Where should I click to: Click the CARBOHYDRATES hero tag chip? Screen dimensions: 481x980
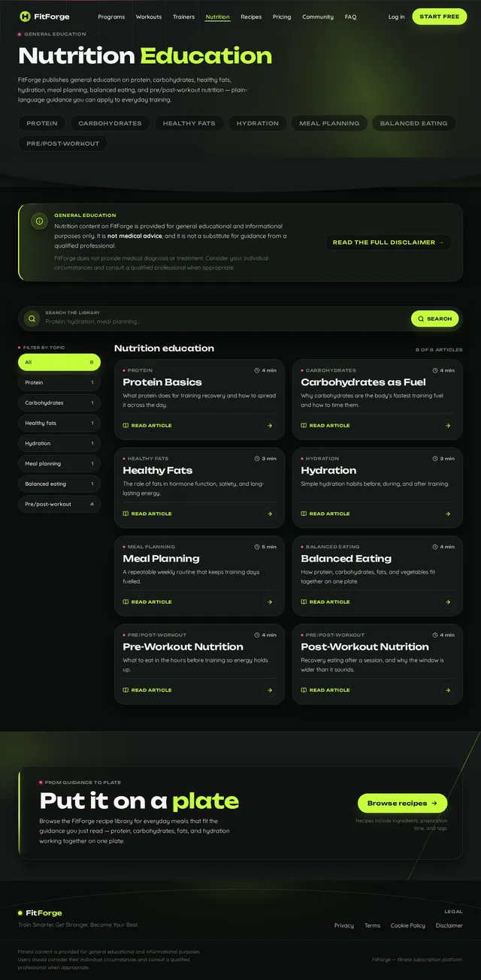(x=110, y=123)
